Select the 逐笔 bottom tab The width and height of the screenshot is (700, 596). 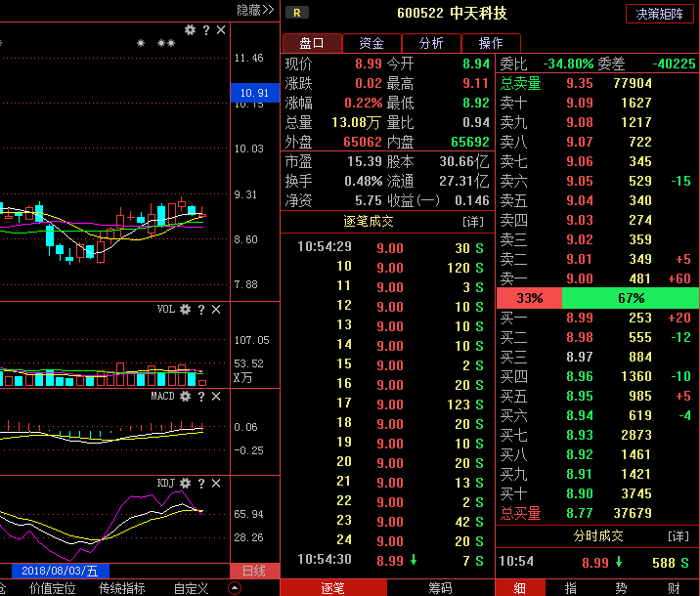[x=333, y=588]
